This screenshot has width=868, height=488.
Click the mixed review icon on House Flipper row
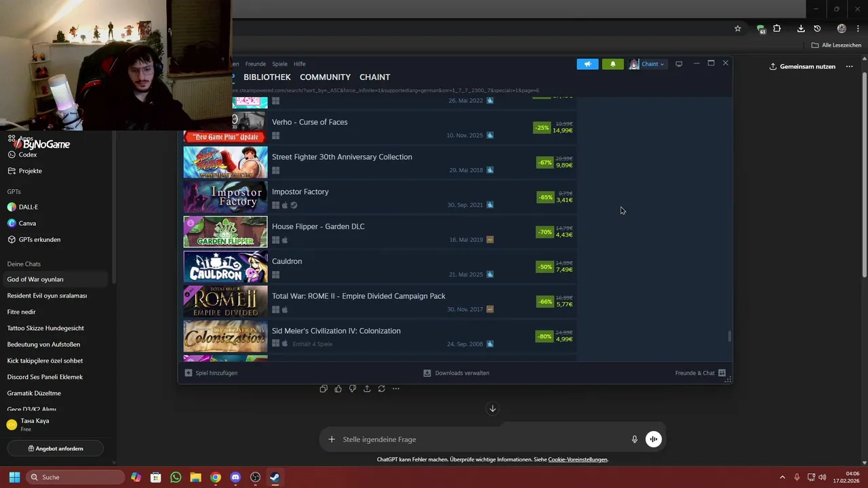point(490,240)
